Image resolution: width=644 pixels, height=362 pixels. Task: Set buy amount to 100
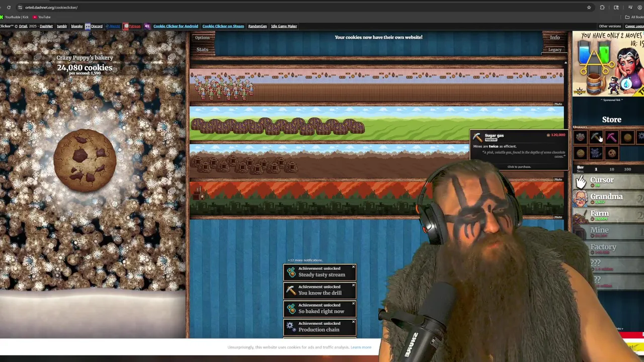(x=627, y=169)
